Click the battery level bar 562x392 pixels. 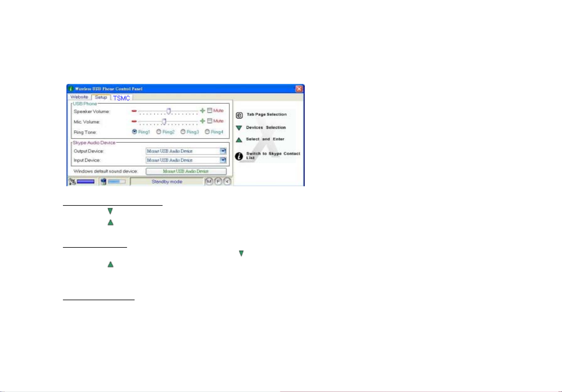coord(117,182)
